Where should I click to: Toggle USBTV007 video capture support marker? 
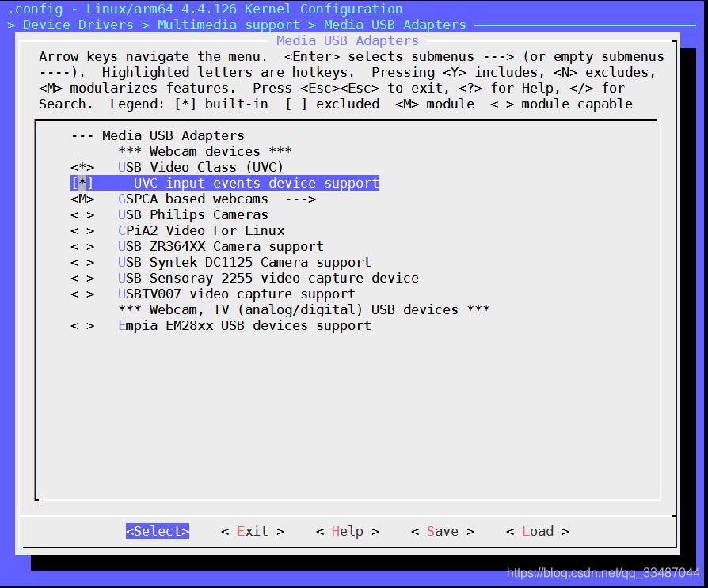click(82, 294)
